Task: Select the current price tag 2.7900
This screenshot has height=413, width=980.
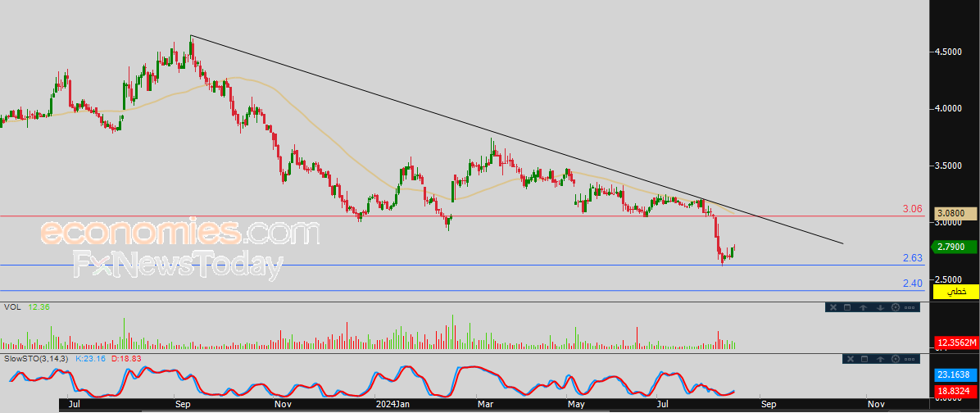Action: click(x=953, y=247)
